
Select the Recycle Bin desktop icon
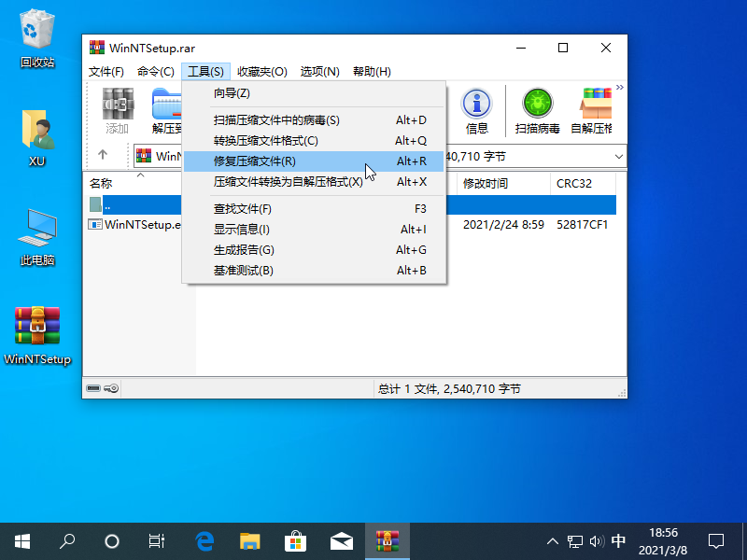coord(37,39)
